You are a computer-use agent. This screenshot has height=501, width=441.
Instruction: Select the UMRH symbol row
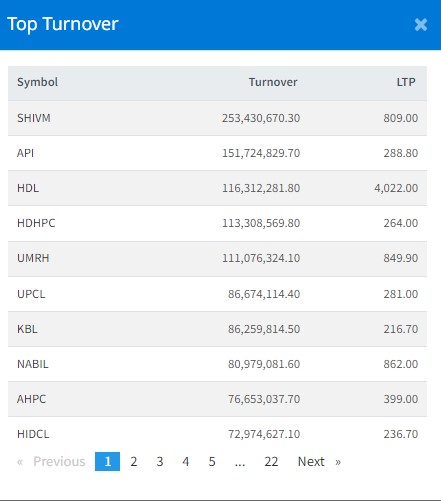pos(217,258)
